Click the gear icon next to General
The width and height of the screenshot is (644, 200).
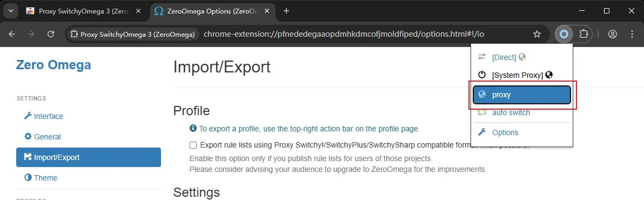[28, 136]
